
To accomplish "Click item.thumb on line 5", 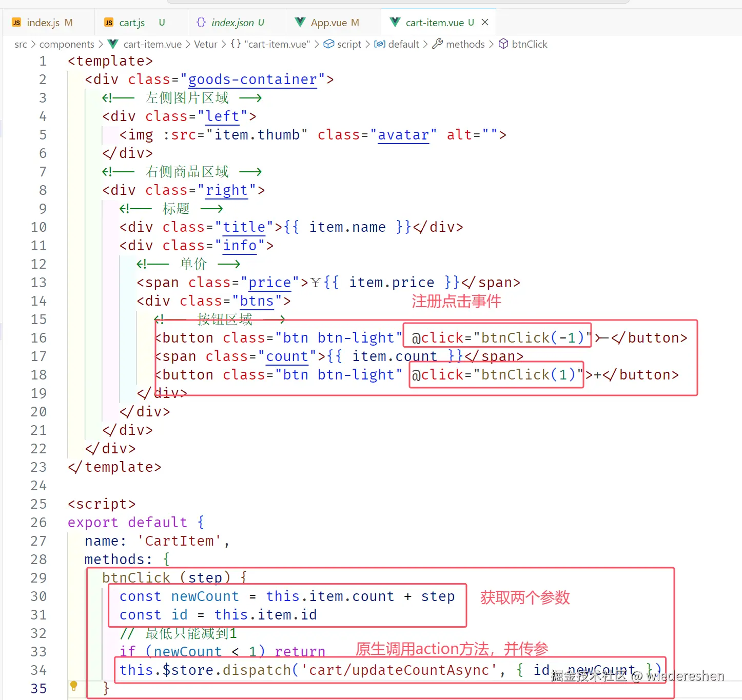I will tap(257, 135).
